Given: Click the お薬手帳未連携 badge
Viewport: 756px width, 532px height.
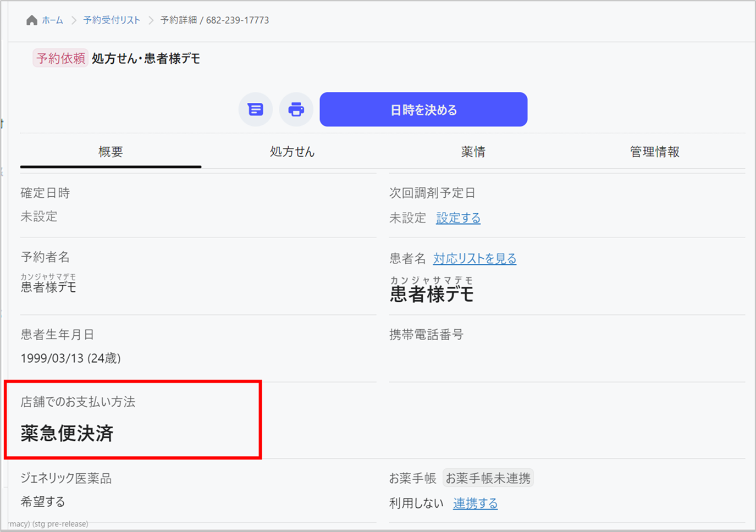Looking at the screenshot, I should point(488,478).
